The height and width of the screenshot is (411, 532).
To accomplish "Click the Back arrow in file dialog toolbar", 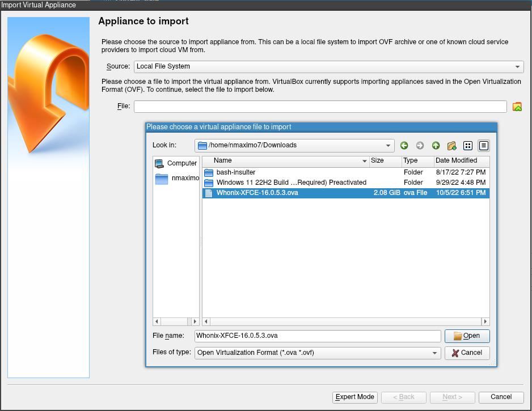I will pyautogui.click(x=404, y=146).
